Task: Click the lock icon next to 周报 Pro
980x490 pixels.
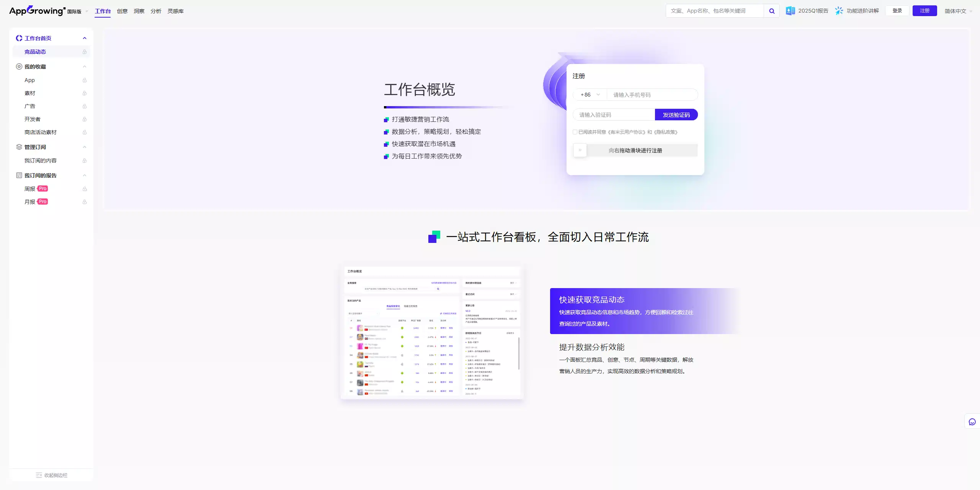Action: pyautogui.click(x=85, y=188)
